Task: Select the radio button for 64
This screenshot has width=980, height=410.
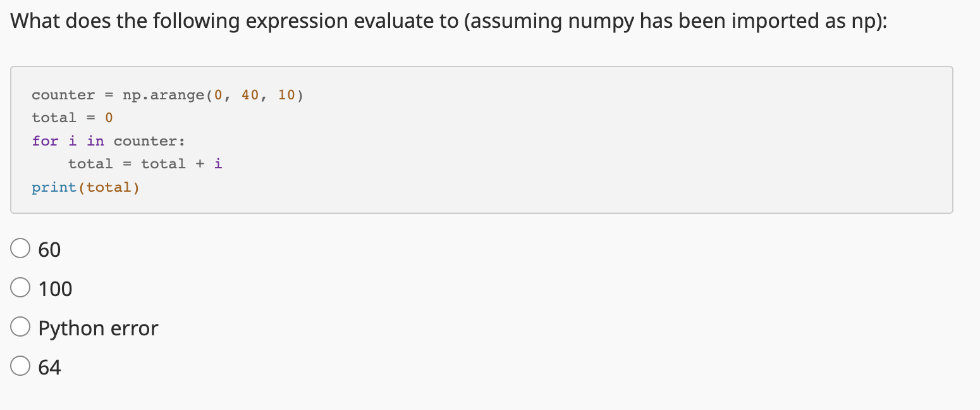Action: click(20, 366)
